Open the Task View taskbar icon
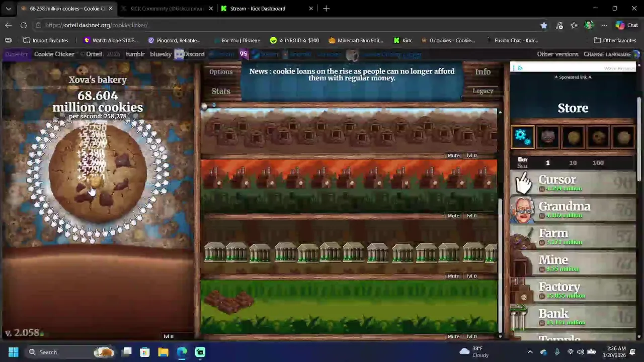Image resolution: width=644 pixels, height=362 pixels. point(127,352)
